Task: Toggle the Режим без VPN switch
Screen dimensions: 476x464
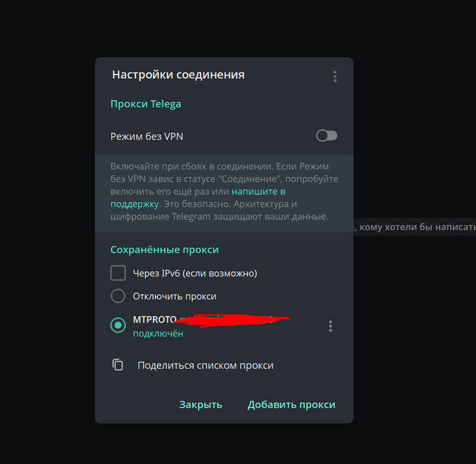Action: click(326, 136)
